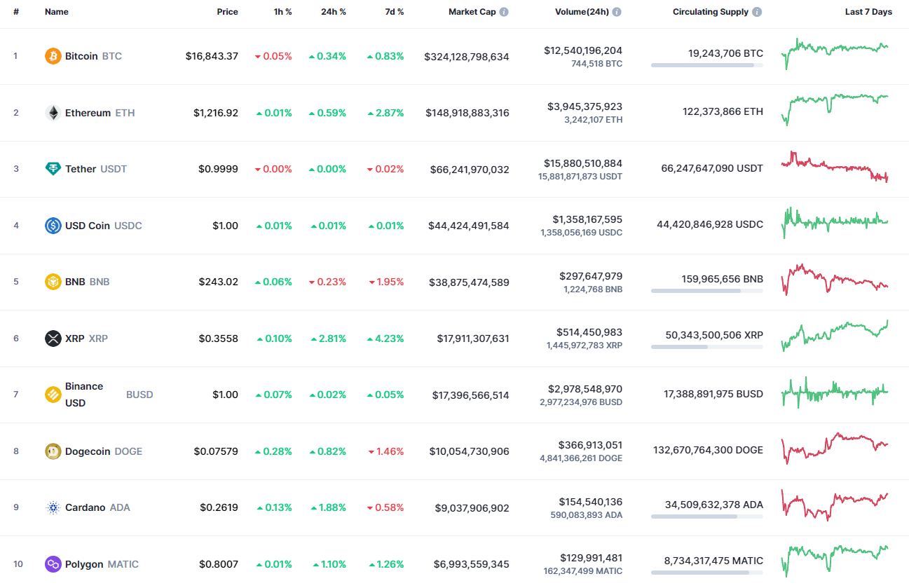
Task: Click the Binance USD logo icon
Action: coord(53,395)
